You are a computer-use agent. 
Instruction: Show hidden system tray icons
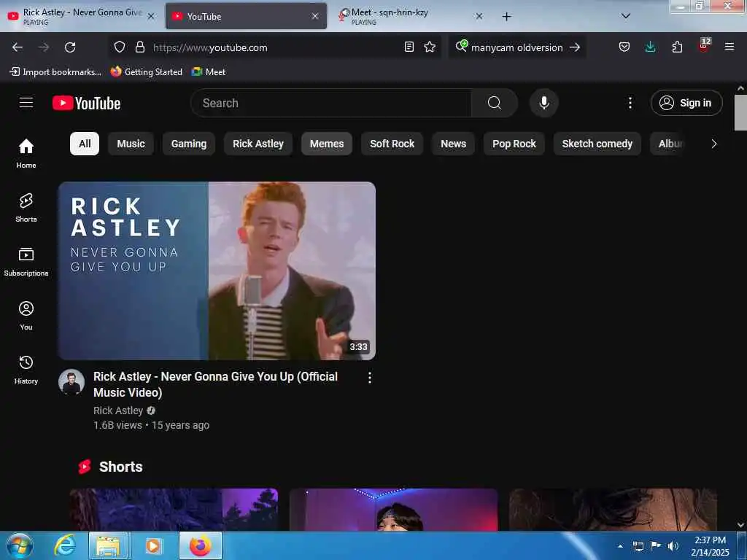[x=620, y=546]
